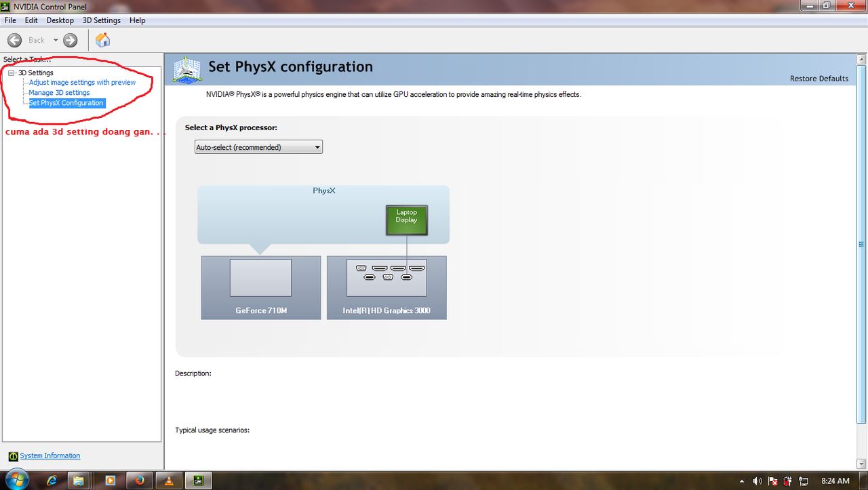Collapse the 3D Settings tree node
Viewport: 868px width, 490px height.
coord(12,73)
